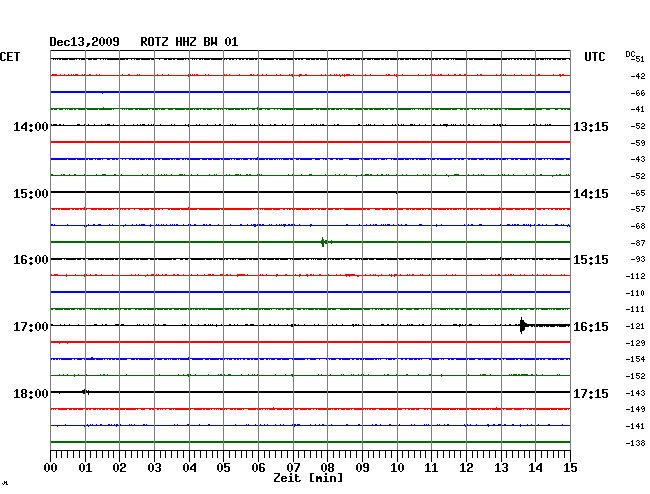Image resolution: width=650 pixels, height=494 pixels.
Task: Click the 17:15 UTC time label
Action: (x=591, y=393)
